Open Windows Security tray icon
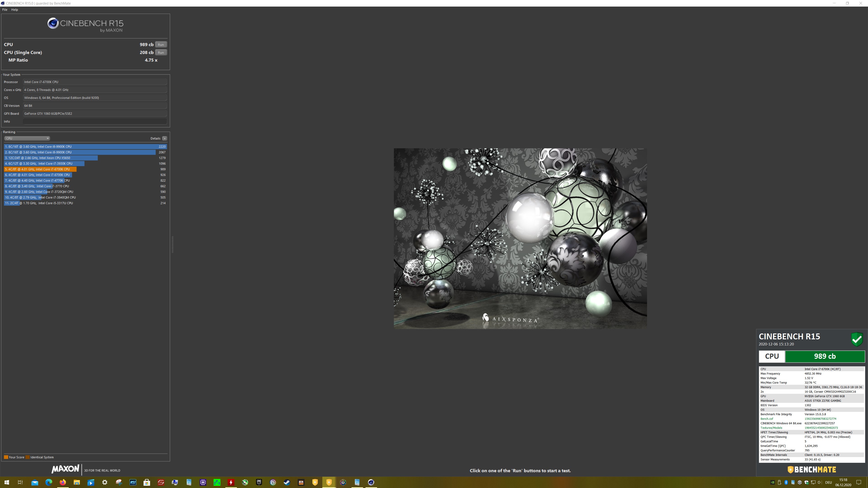 [x=807, y=482]
